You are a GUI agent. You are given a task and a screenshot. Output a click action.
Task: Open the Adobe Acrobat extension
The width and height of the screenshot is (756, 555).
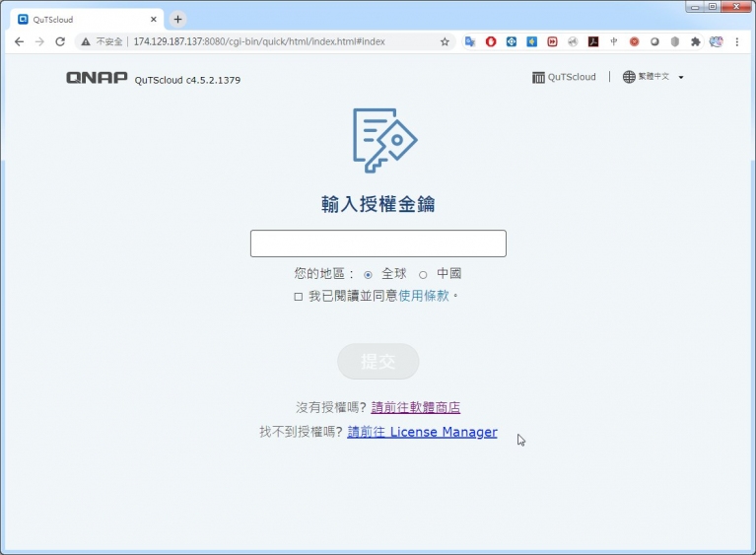click(593, 42)
